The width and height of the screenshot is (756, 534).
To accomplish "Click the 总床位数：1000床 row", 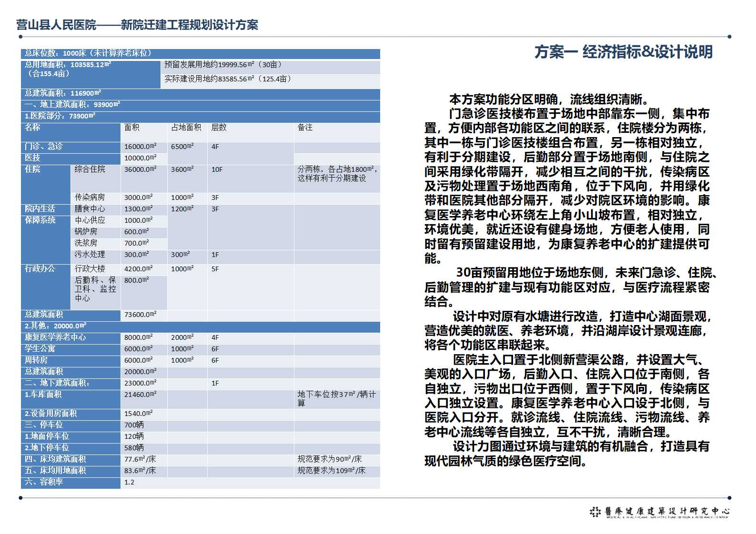I will pyautogui.click(x=201, y=53).
